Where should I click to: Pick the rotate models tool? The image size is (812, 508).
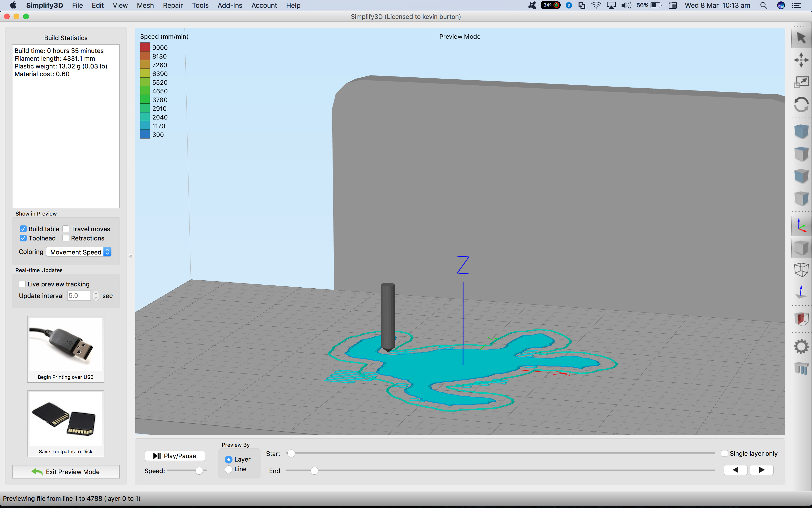801,105
